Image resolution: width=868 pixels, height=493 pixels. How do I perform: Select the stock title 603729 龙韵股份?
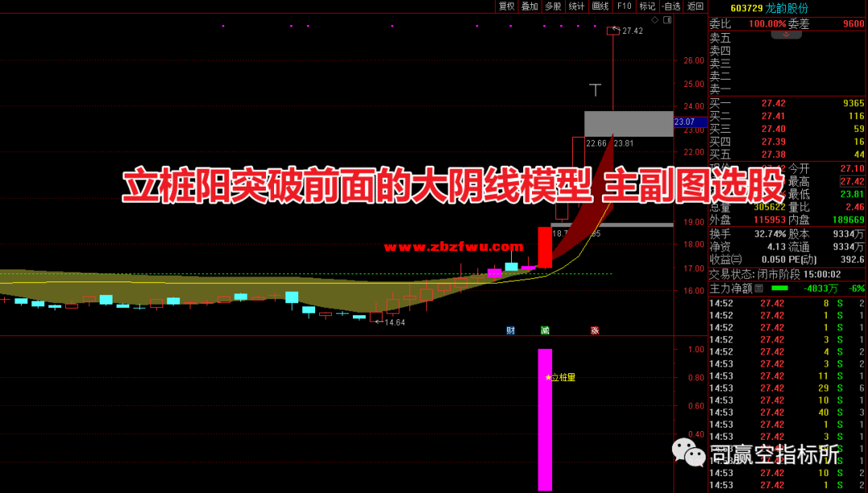(769, 8)
